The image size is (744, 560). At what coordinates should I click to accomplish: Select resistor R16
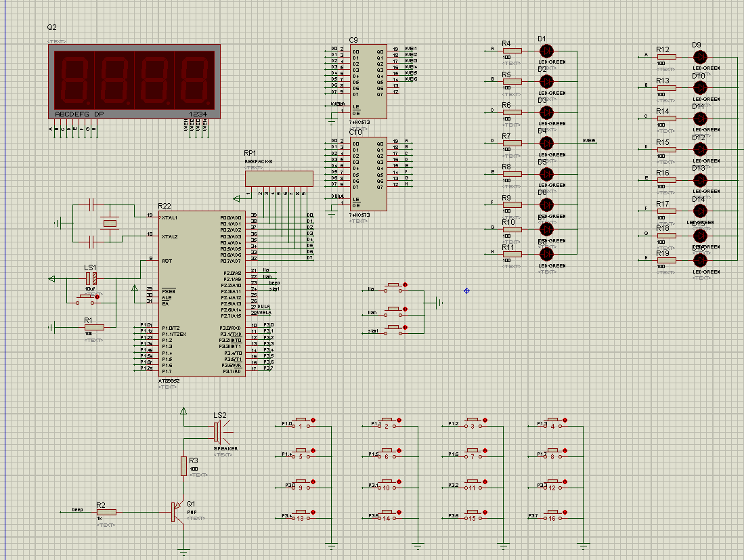[667, 180]
